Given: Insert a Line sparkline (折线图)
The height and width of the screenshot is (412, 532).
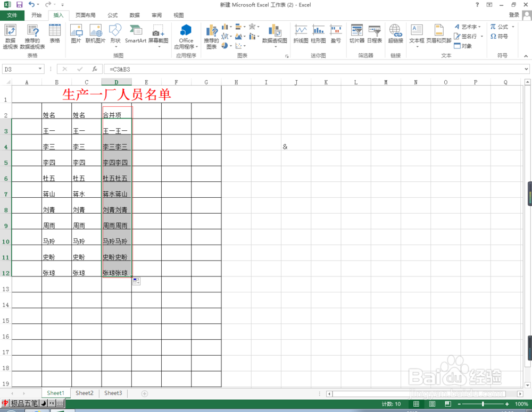Looking at the screenshot, I should click(301, 34).
